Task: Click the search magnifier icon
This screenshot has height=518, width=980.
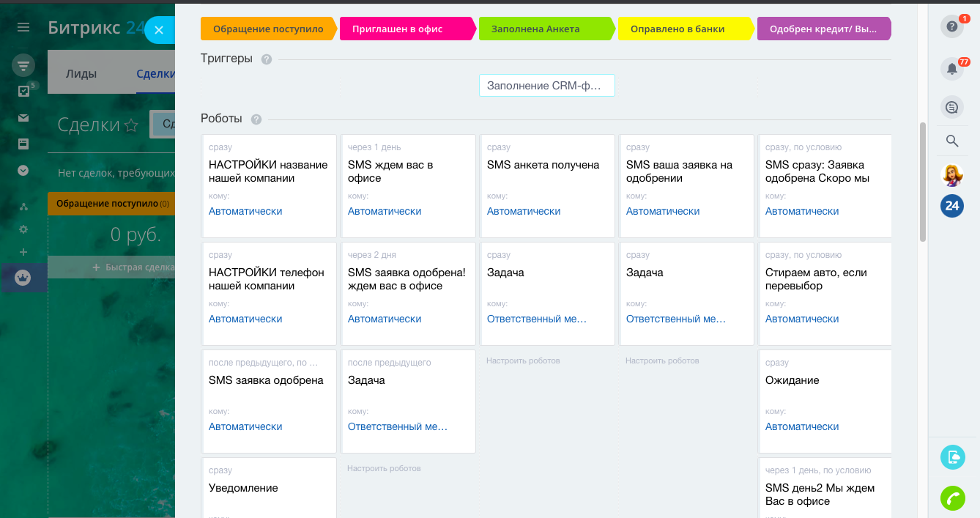Action: 951,141
